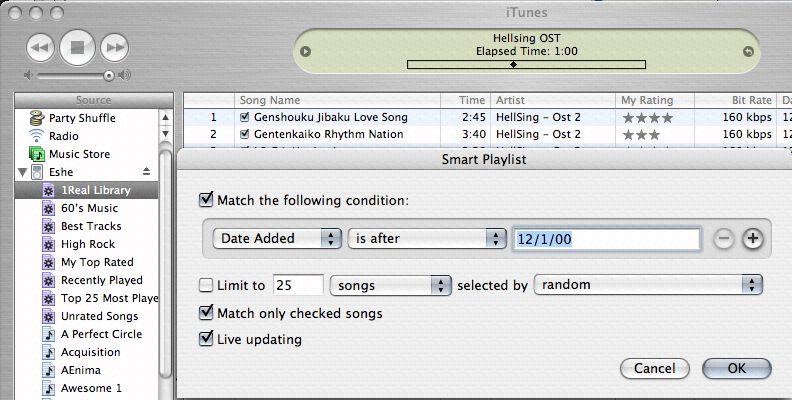The image size is (792, 400).
Task: Toggle Match only checked songs checkbox
Action: point(206,313)
